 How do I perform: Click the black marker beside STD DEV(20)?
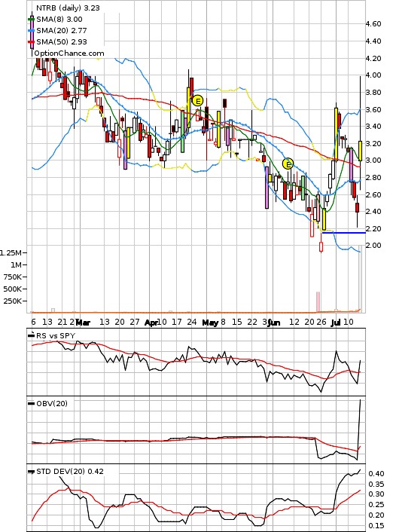coord(31,471)
